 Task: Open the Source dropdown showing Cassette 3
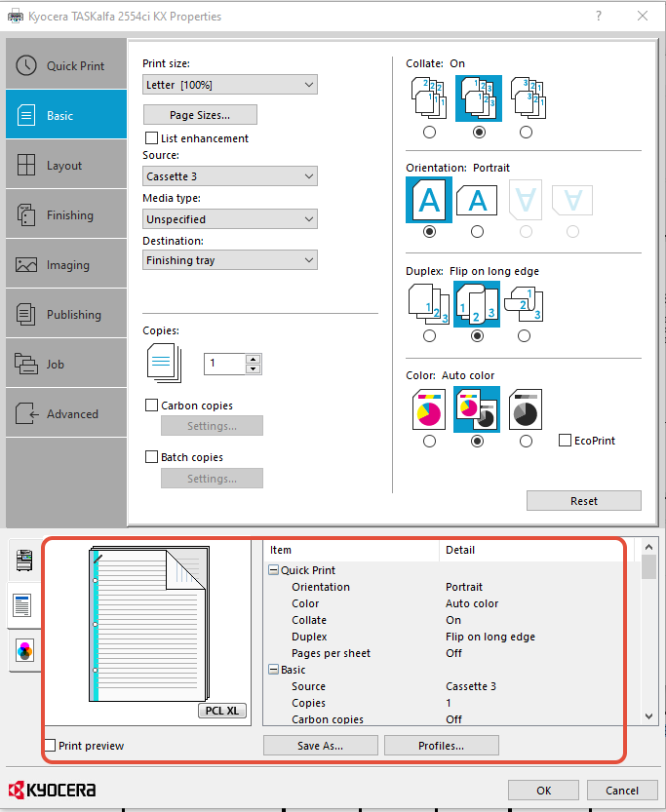click(x=230, y=176)
